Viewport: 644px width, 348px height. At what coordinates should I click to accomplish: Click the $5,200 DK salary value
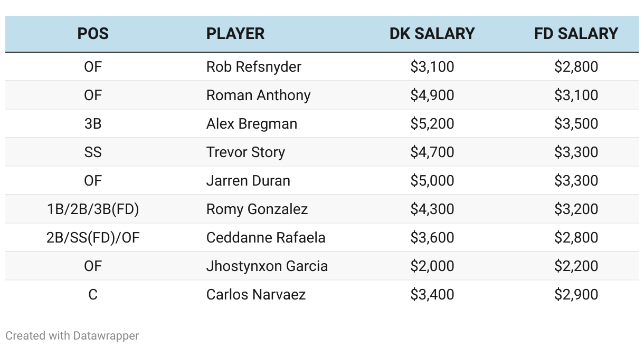[x=432, y=124]
